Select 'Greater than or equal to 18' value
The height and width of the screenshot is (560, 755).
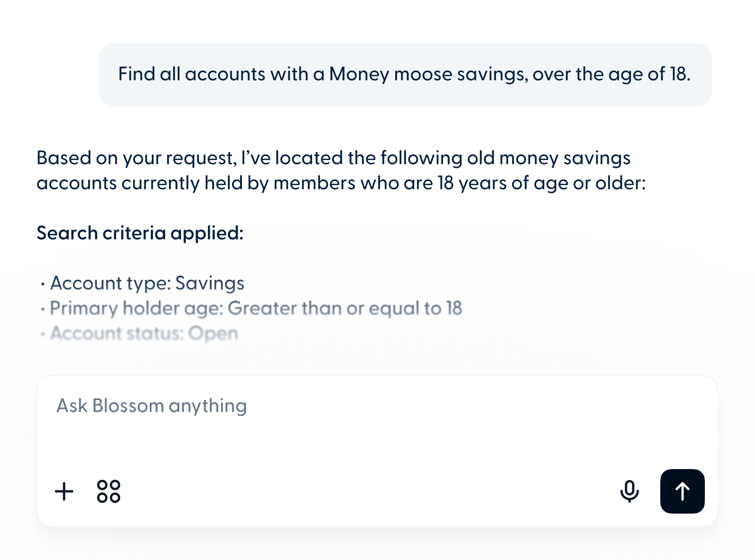point(345,309)
